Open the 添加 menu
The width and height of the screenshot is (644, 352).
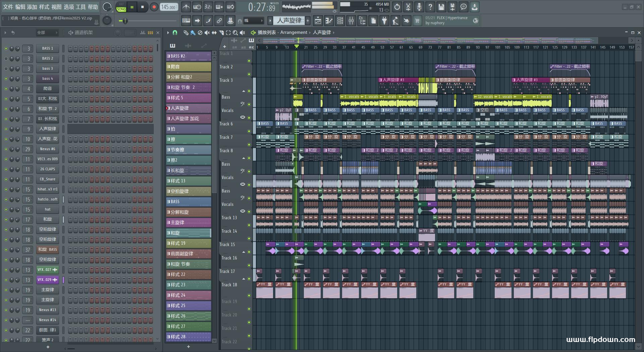(32, 7)
